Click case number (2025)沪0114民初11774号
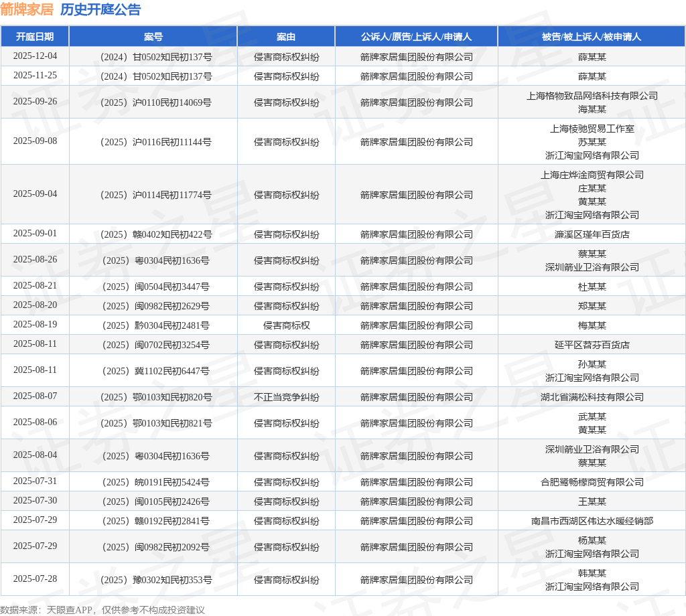 156,195
